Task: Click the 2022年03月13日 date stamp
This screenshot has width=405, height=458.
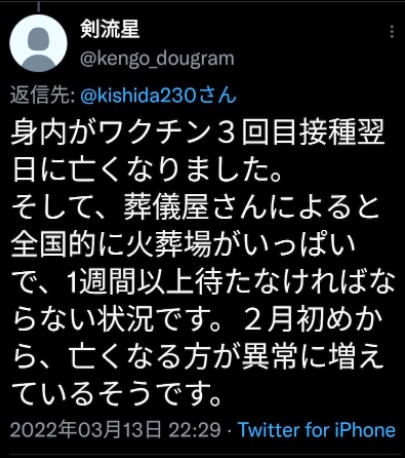Action: [x=86, y=430]
